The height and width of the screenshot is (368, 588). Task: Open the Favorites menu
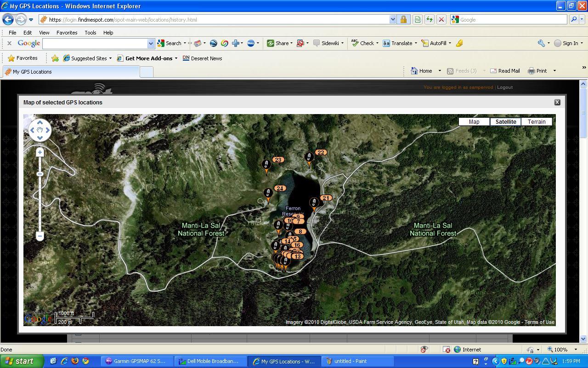tap(67, 33)
